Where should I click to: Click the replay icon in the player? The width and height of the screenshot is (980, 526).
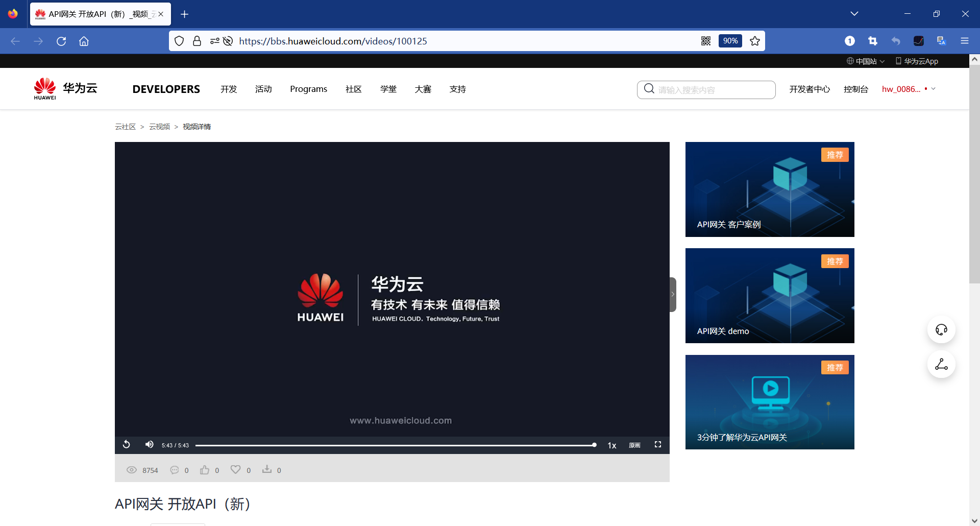click(x=126, y=444)
